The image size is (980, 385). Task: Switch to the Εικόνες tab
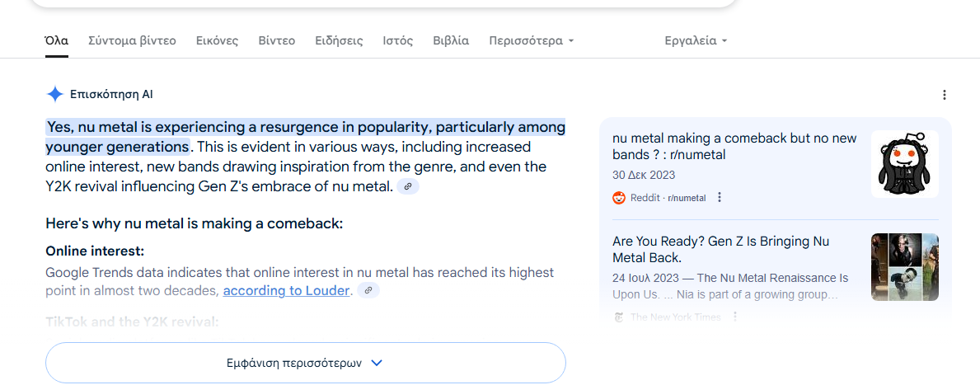[x=217, y=41]
